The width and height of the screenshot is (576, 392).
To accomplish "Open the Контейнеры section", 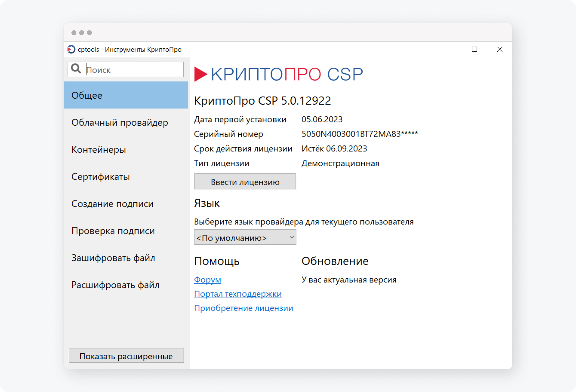I will click(126, 149).
